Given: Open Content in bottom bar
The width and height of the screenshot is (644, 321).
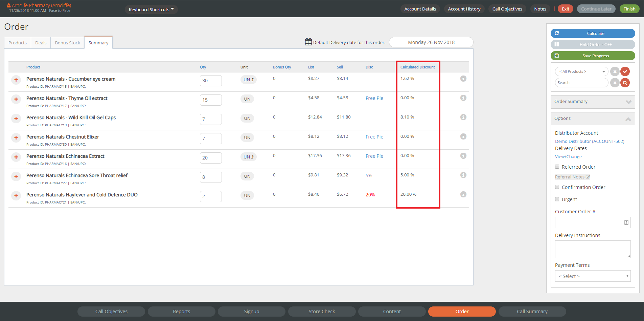Looking at the screenshot, I should (x=392, y=312).
